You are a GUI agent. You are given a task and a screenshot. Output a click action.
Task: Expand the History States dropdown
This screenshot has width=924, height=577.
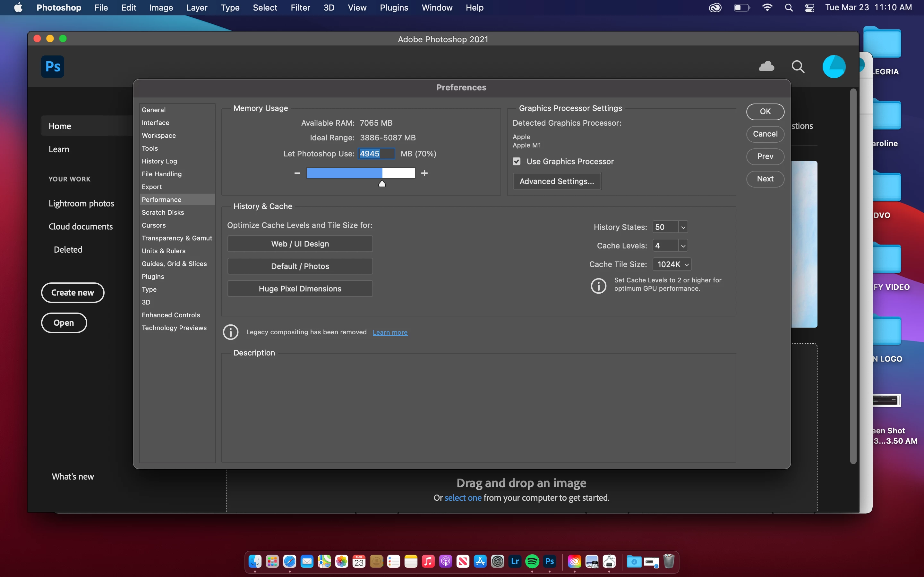tap(683, 227)
